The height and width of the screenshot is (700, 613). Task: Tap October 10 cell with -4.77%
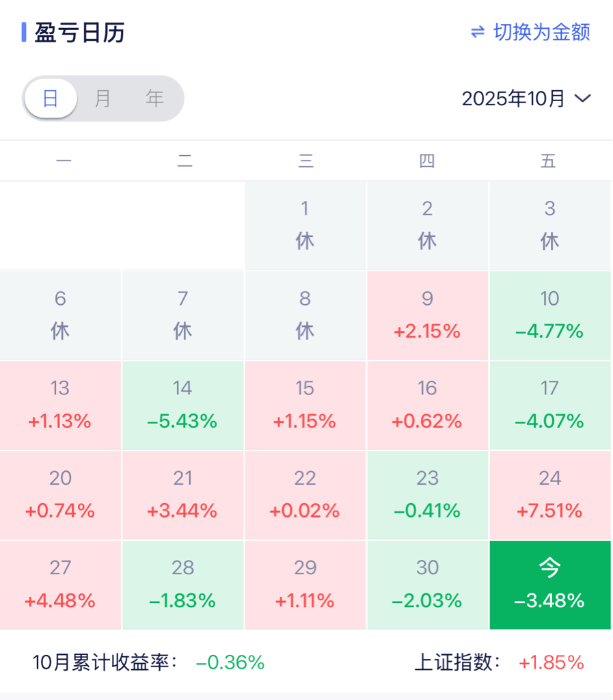click(x=549, y=315)
